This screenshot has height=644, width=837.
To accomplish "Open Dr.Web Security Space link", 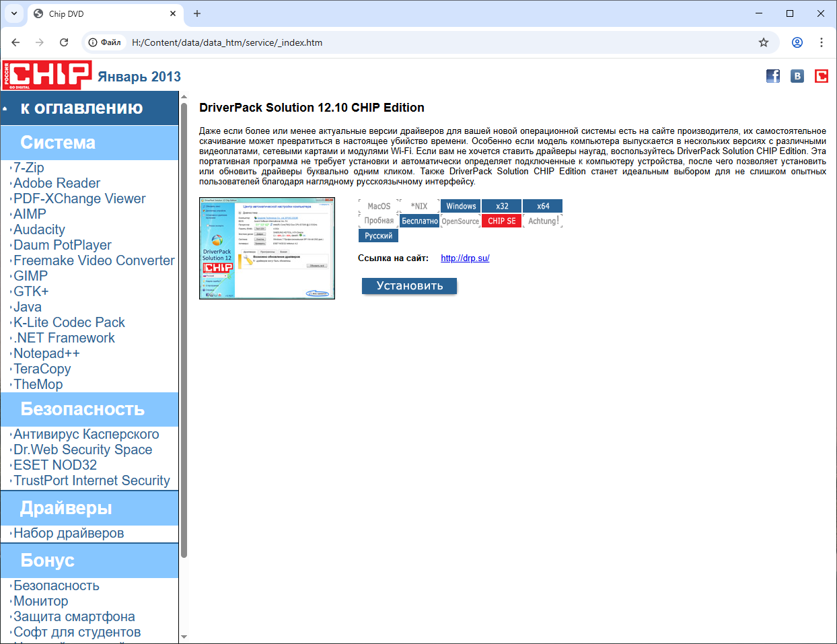I will [83, 450].
